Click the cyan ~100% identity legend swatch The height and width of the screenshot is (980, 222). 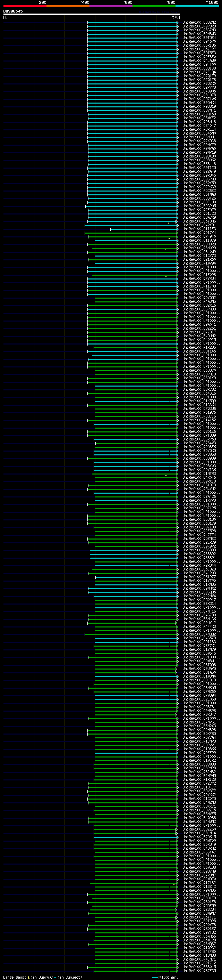[197, 6]
